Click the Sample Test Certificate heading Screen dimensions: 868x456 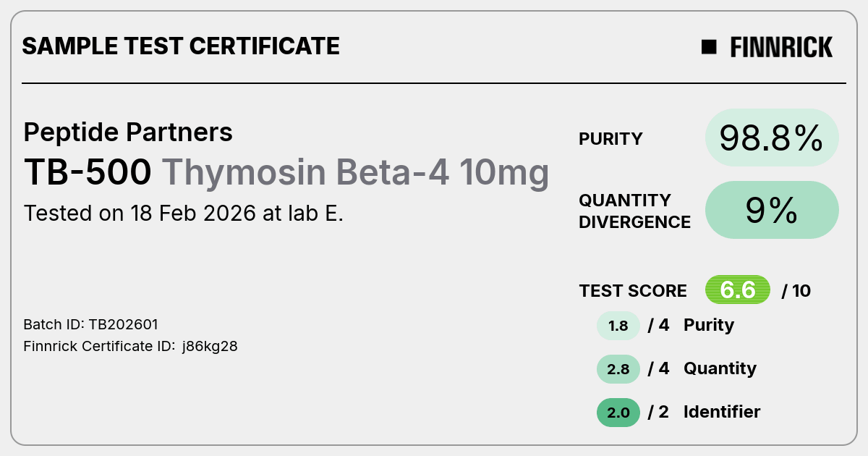181,46
